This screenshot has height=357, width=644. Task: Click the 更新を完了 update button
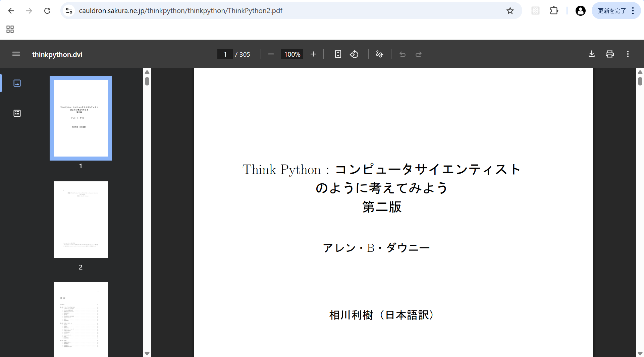click(x=612, y=11)
